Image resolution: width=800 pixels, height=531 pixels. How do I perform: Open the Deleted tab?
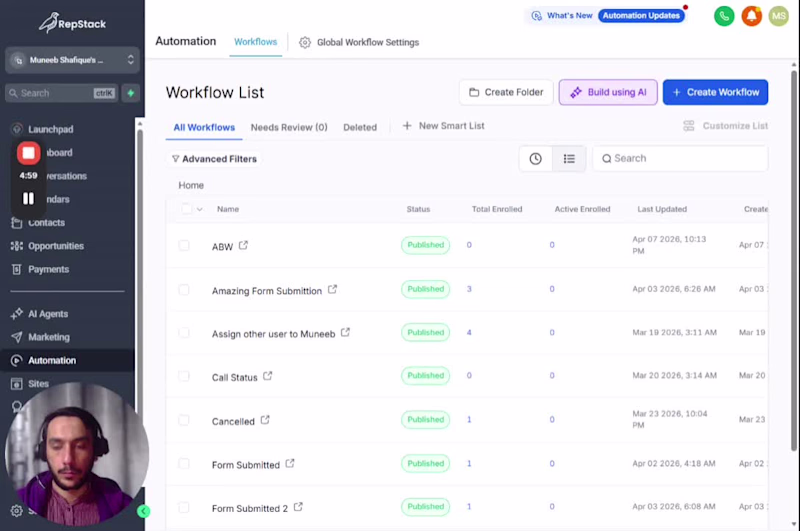click(360, 128)
